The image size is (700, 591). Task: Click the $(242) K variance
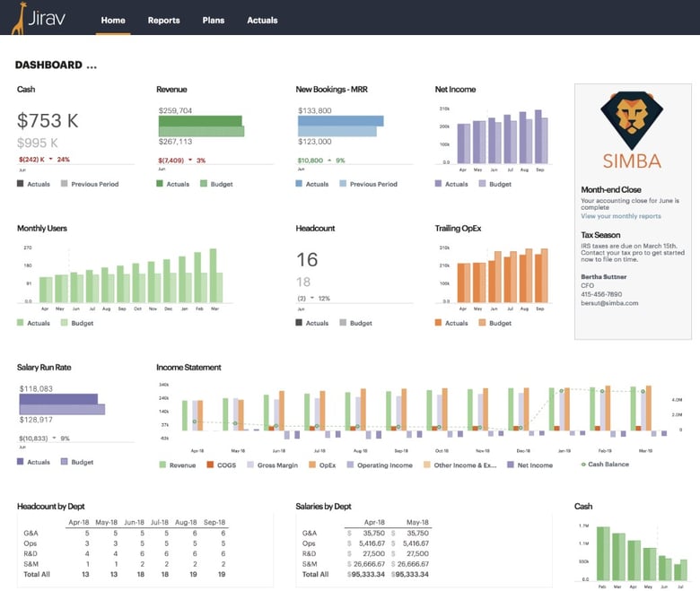click(31, 160)
